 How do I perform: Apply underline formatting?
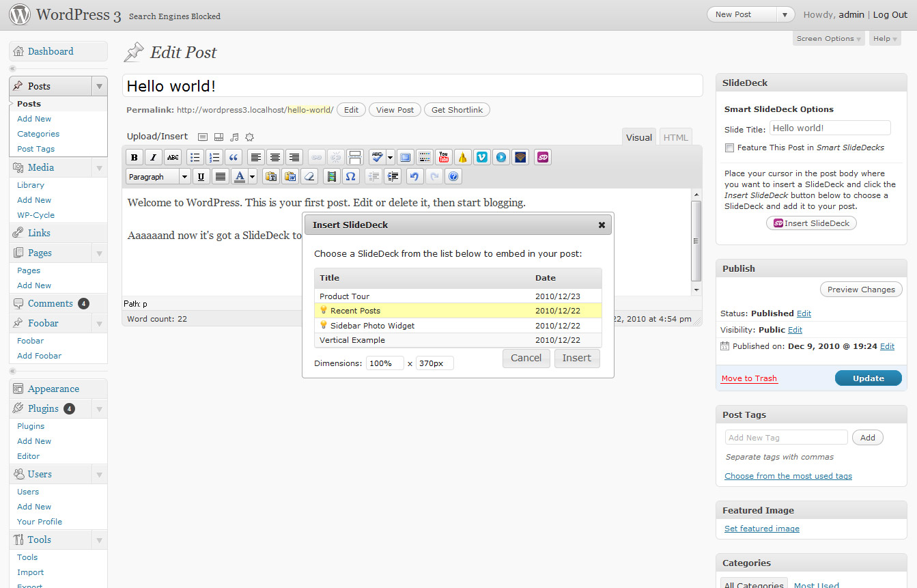click(x=201, y=177)
